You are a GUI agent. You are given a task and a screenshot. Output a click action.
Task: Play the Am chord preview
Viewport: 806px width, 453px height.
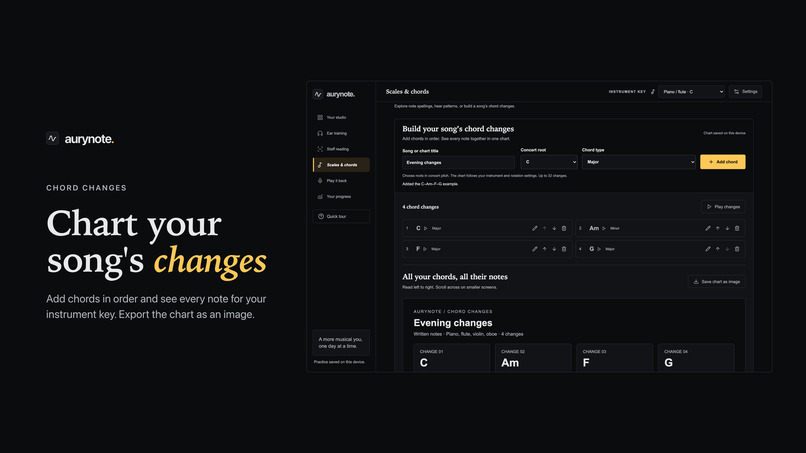(x=604, y=228)
